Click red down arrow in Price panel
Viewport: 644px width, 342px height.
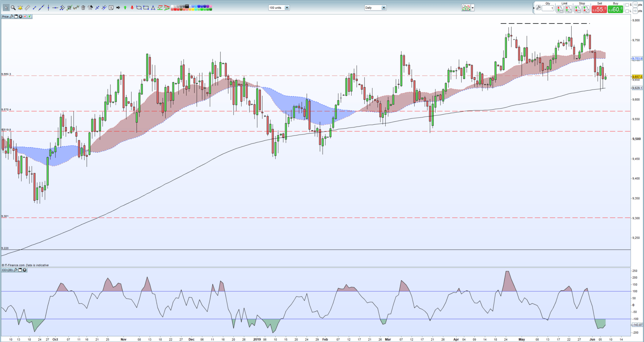[x=25, y=16]
